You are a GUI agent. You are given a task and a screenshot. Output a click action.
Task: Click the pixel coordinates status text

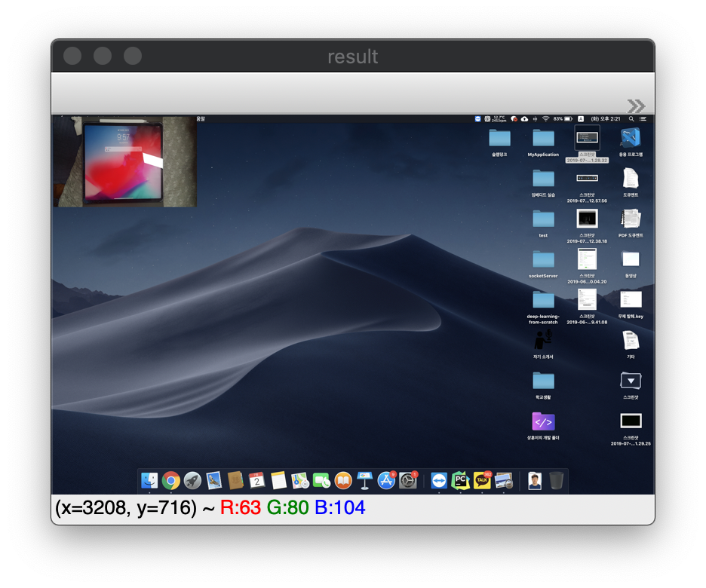click(x=126, y=508)
